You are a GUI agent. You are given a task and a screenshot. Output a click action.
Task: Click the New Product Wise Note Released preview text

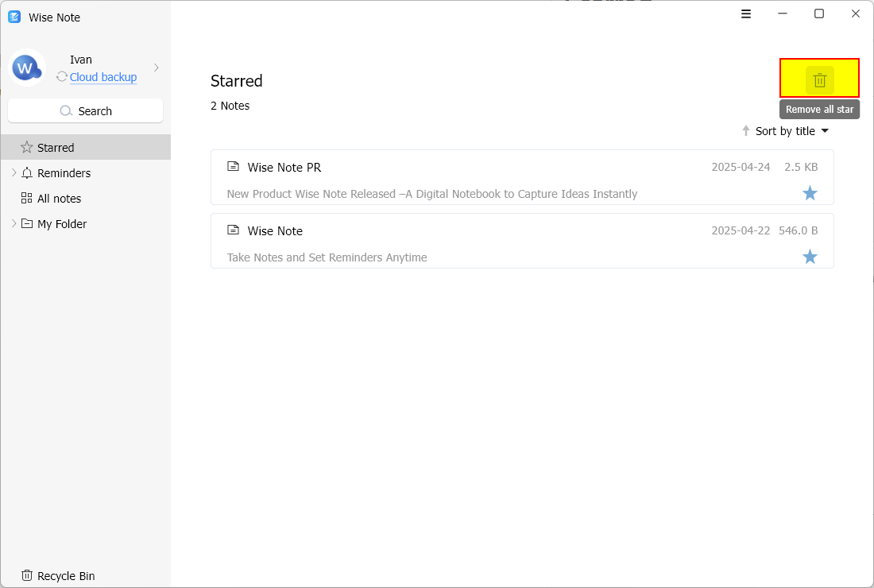tap(432, 194)
